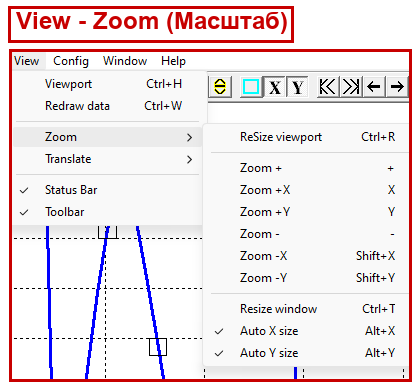The width and height of the screenshot is (420, 390).
Task: Click the square marker on the plot's top peak
Action: tap(108, 232)
